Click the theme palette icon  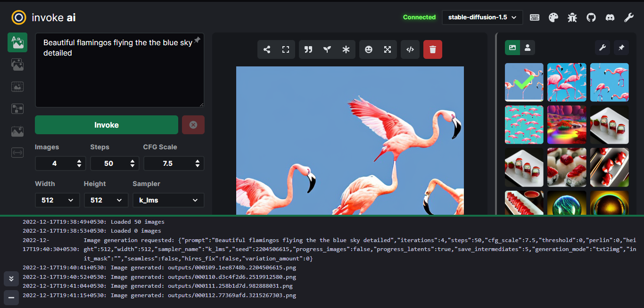(553, 17)
